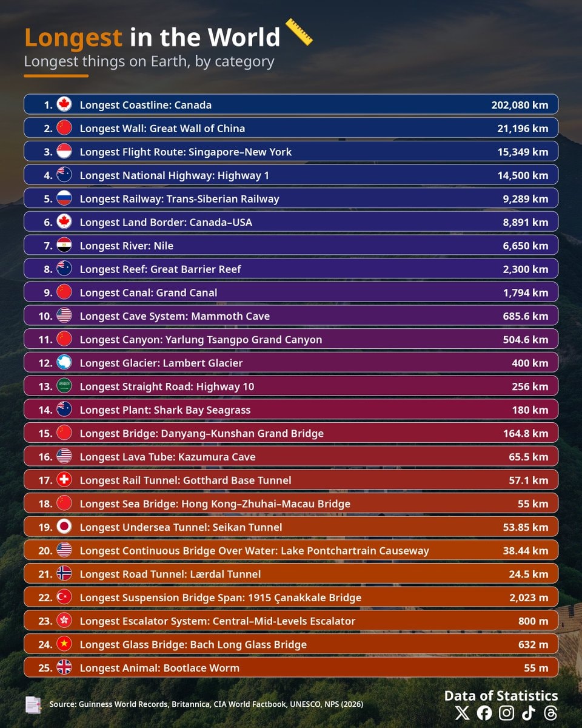This screenshot has height=728, width=582.
Task: Click the China flag beside Grand Canal
Action: pos(64,292)
